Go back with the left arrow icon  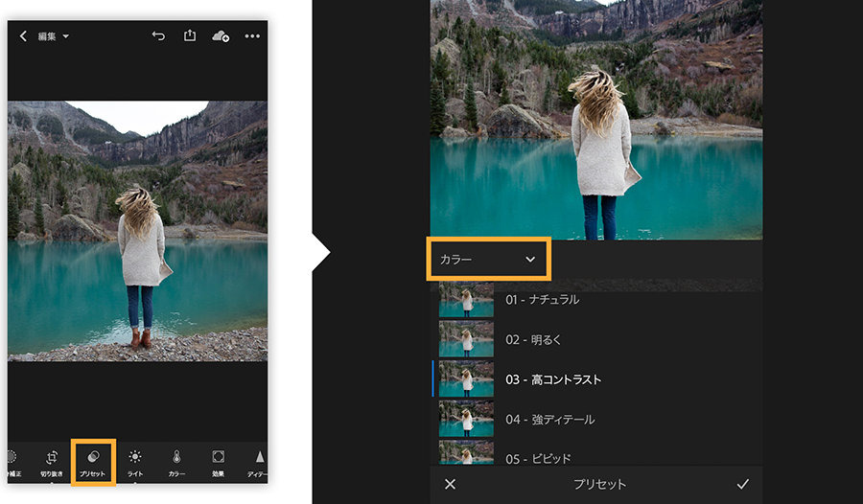coord(23,36)
